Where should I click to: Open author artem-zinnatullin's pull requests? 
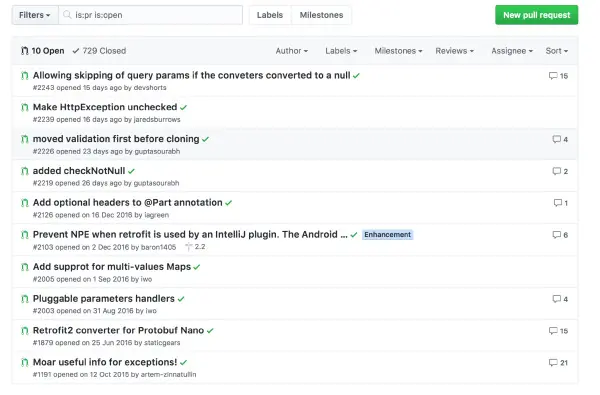168,374
